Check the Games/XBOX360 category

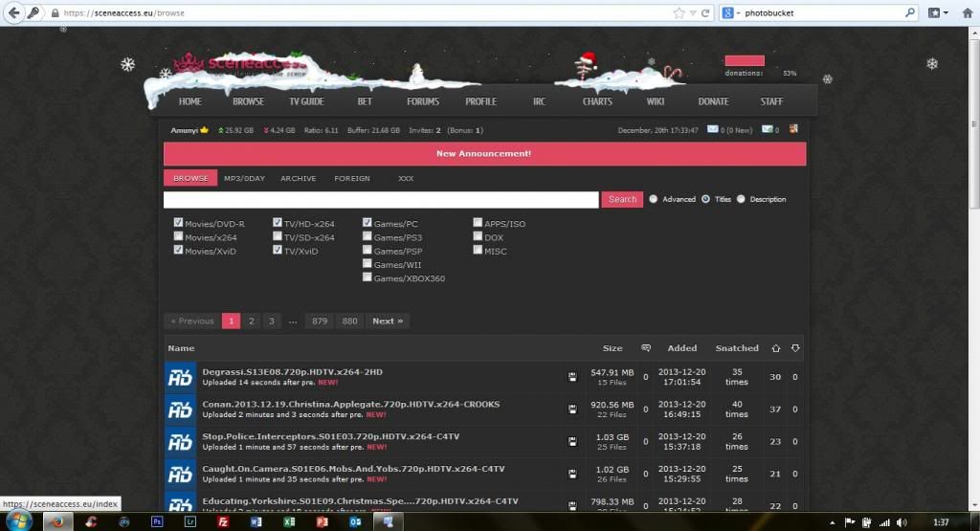[367, 277]
